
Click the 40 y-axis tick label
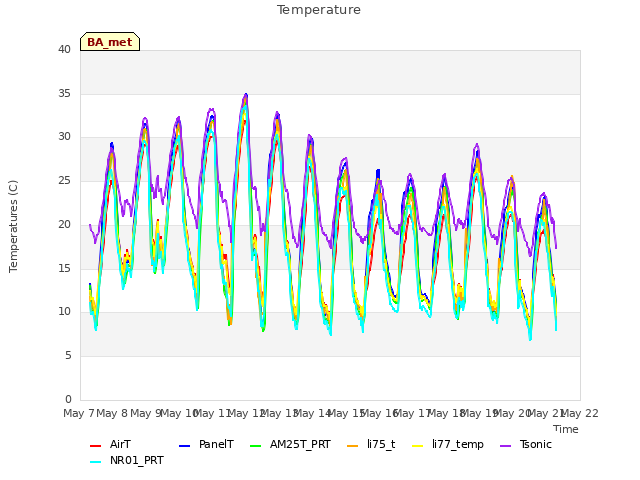point(64,49)
